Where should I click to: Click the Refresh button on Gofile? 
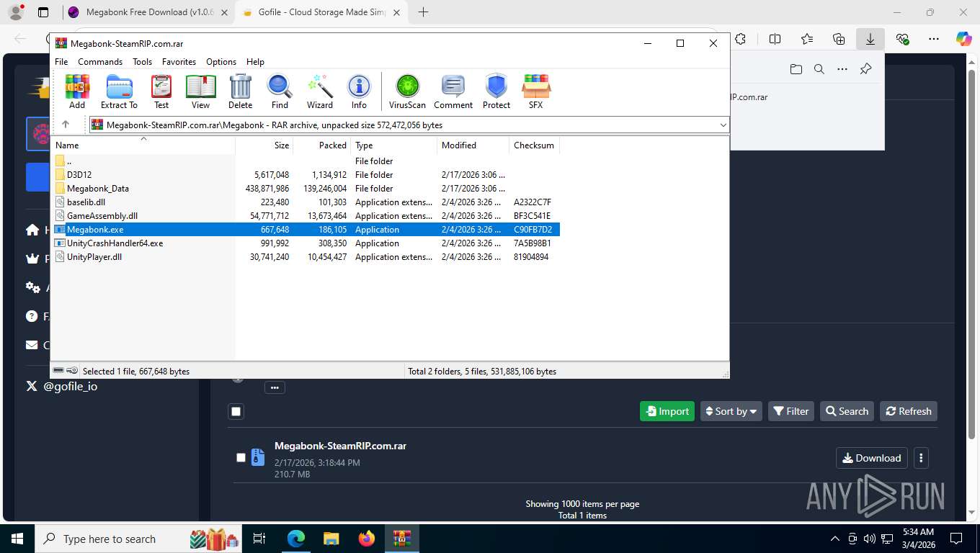pyautogui.click(x=909, y=411)
